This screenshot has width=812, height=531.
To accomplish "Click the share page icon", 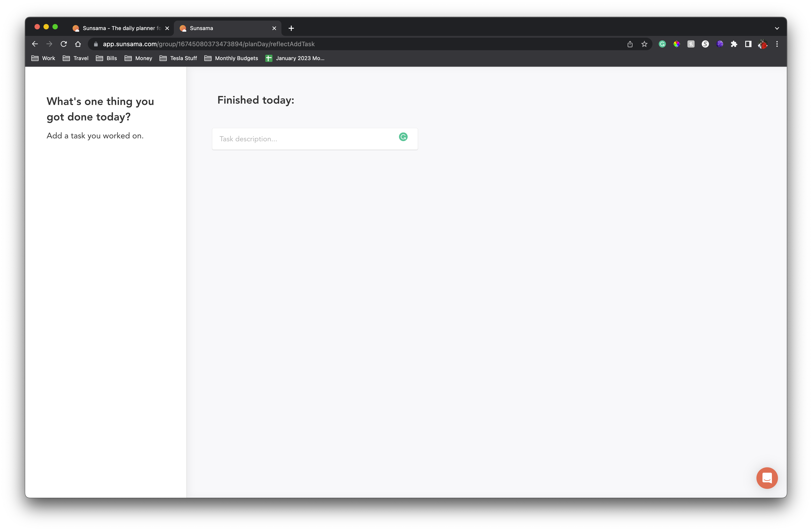I will 630,44.
